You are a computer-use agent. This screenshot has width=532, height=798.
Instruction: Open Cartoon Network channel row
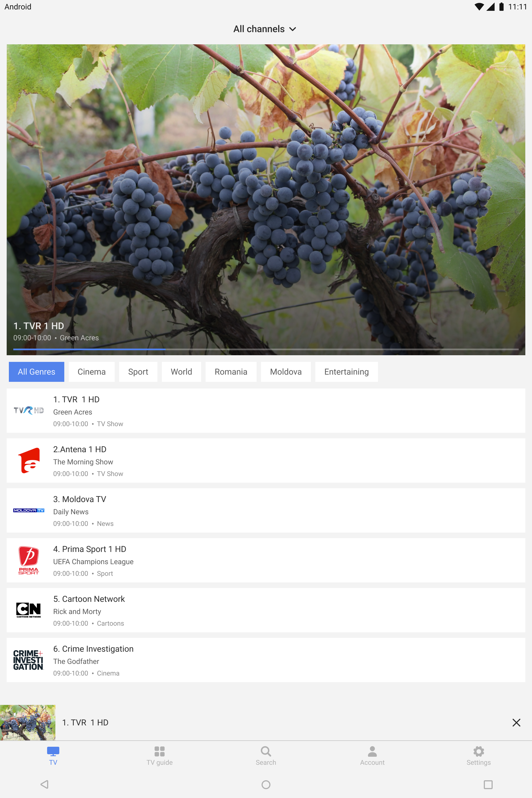(266, 610)
